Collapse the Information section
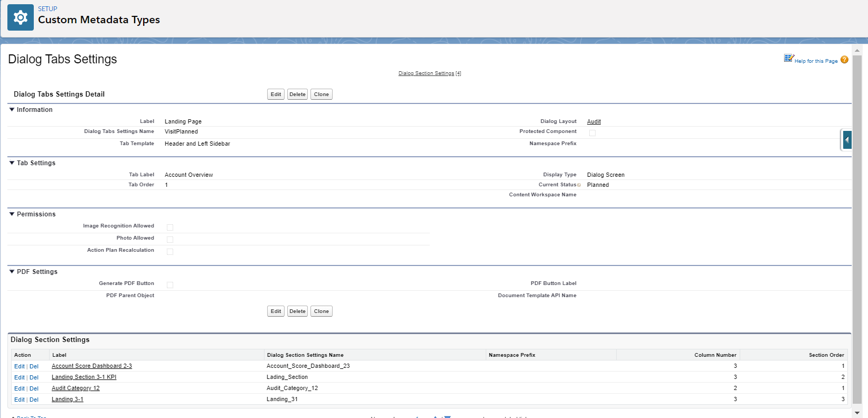Image resolution: width=868 pixels, height=418 pixels. pos(12,110)
